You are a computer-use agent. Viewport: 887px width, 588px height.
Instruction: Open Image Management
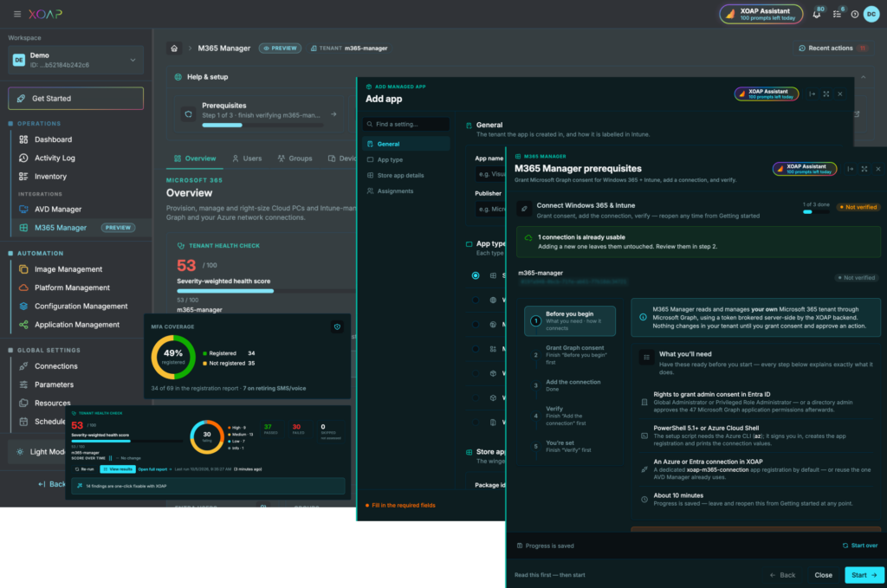(68, 269)
